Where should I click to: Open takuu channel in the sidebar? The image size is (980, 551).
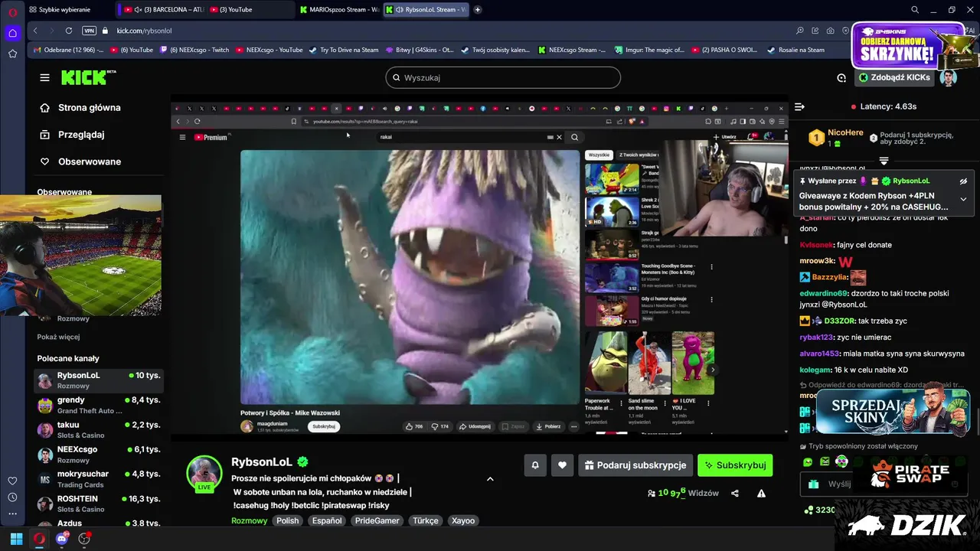[99, 429]
